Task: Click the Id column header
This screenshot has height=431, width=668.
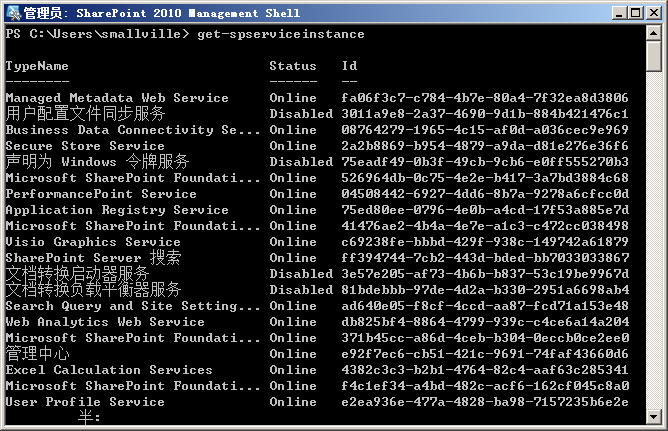Action: (x=349, y=66)
